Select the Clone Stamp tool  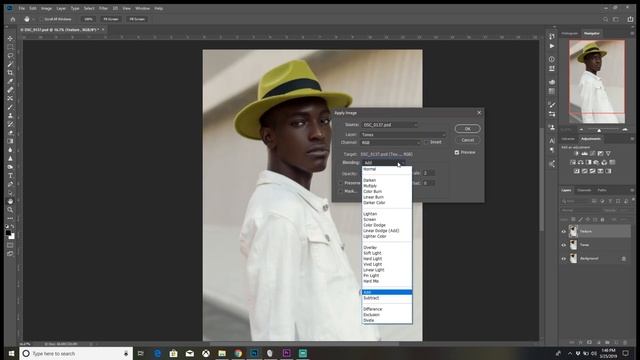pos(10,116)
